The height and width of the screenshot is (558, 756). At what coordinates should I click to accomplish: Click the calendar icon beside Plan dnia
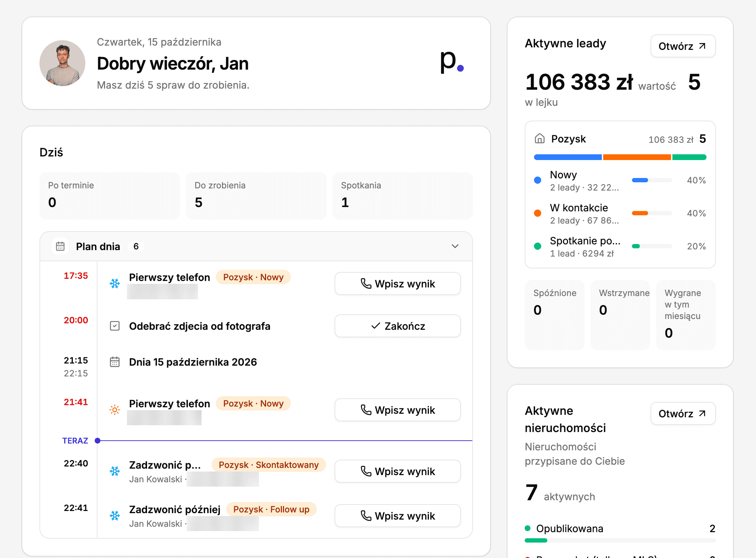click(60, 246)
